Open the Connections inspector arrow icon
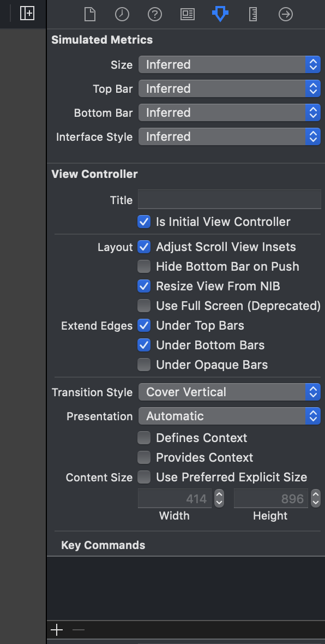Viewport: 325px width, 644px height. click(x=286, y=14)
